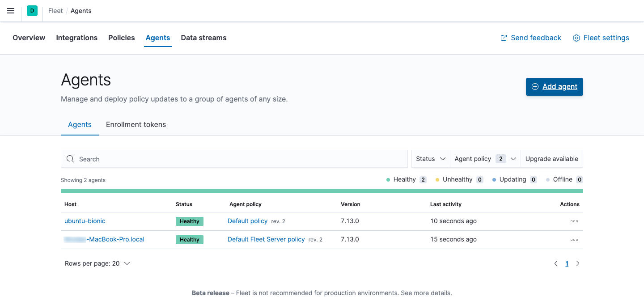Go to next page arrow
Image resolution: width=644 pixels, height=305 pixels.
click(x=578, y=263)
